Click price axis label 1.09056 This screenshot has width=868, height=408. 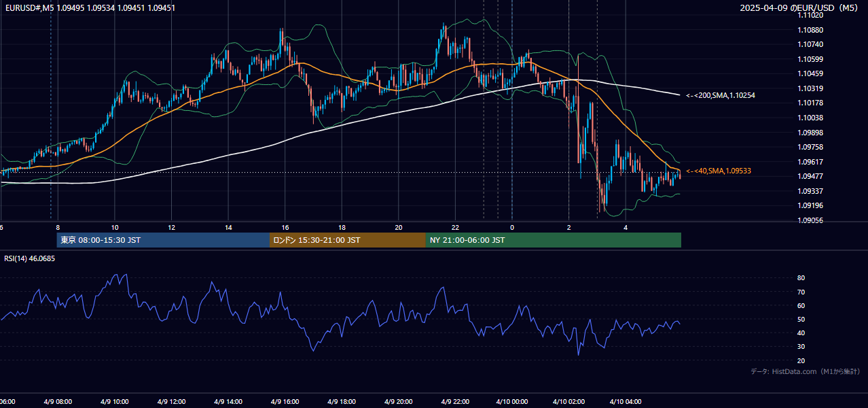(811, 220)
